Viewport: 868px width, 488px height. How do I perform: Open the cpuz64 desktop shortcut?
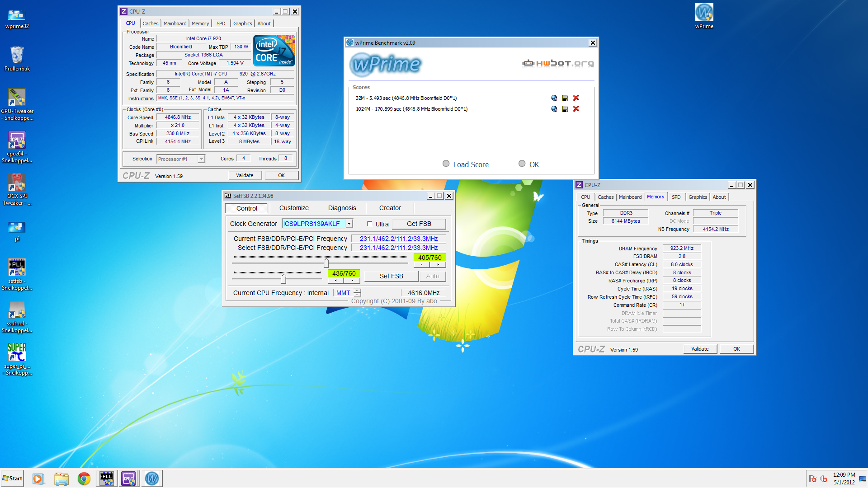(x=17, y=147)
